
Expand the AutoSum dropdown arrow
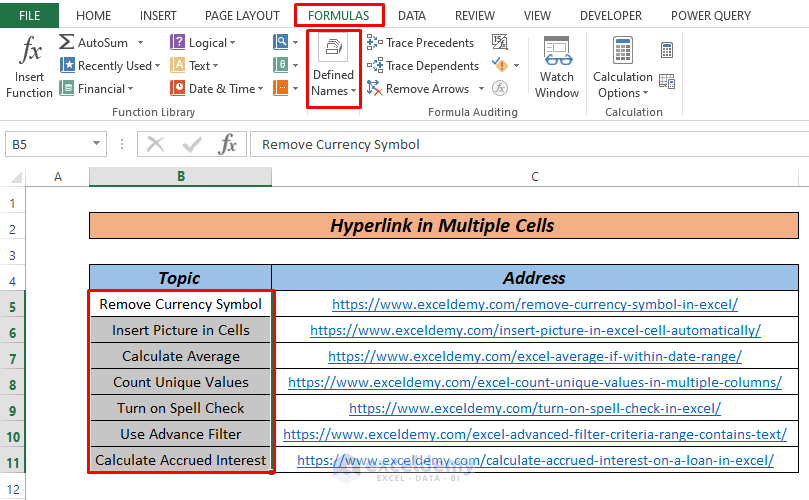point(140,42)
